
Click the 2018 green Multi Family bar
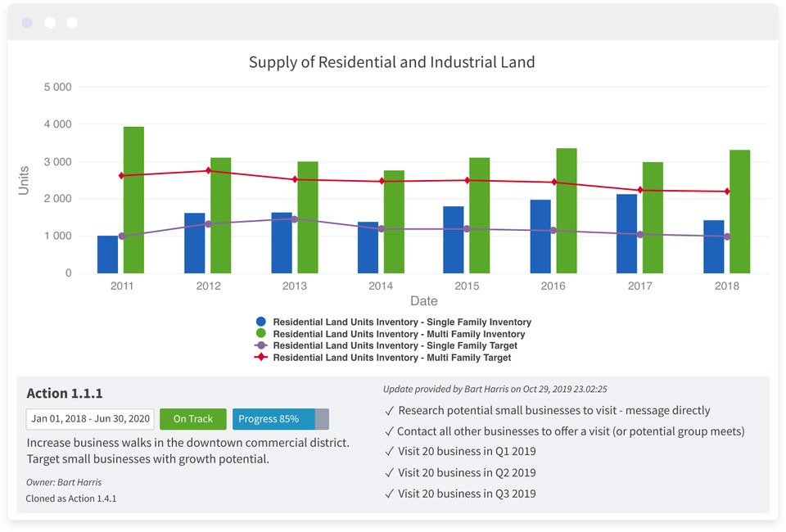coord(740,212)
